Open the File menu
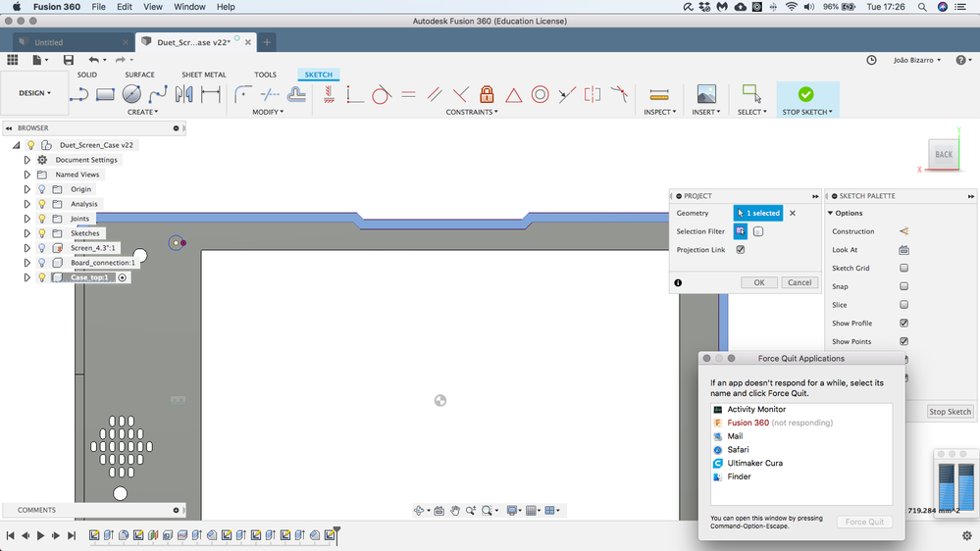 pos(99,7)
